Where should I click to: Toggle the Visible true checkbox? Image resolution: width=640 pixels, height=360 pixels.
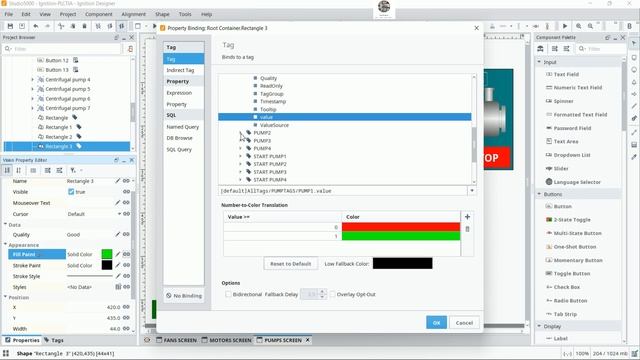click(71, 192)
